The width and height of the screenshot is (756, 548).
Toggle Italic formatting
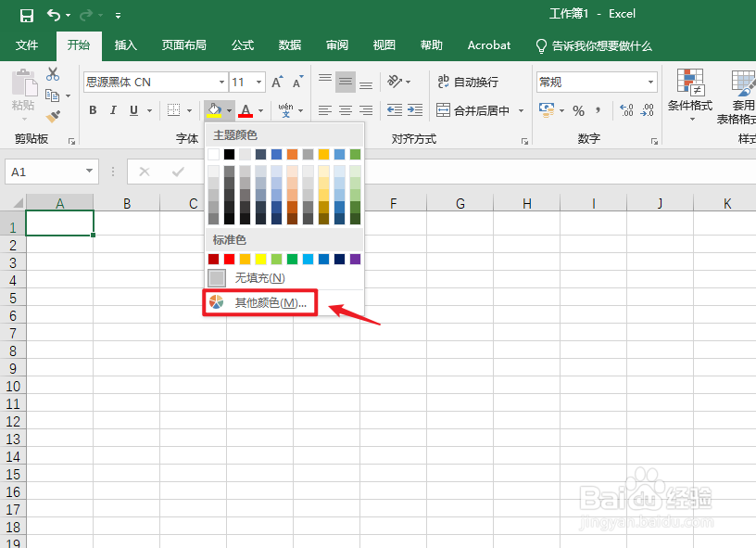(113, 110)
